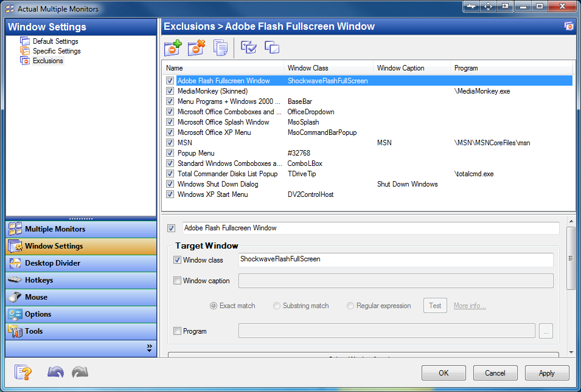
Task: Open the Mouse section
Action: [81, 297]
